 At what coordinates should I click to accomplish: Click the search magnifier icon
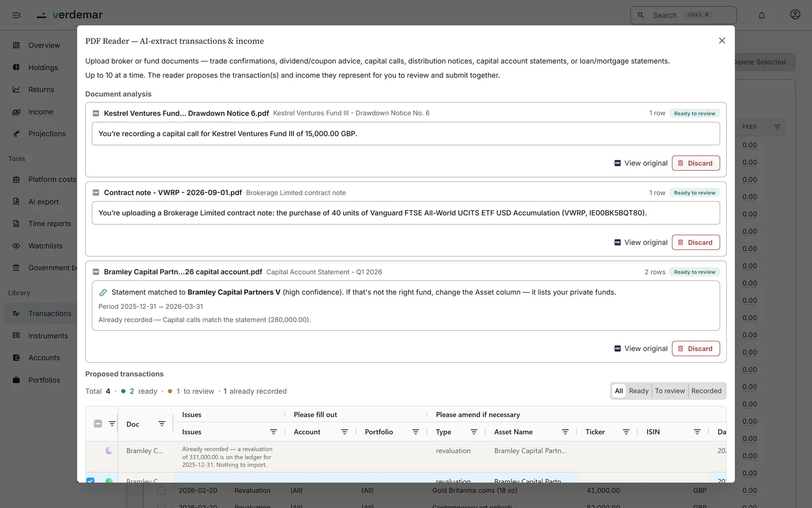(641, 15)
